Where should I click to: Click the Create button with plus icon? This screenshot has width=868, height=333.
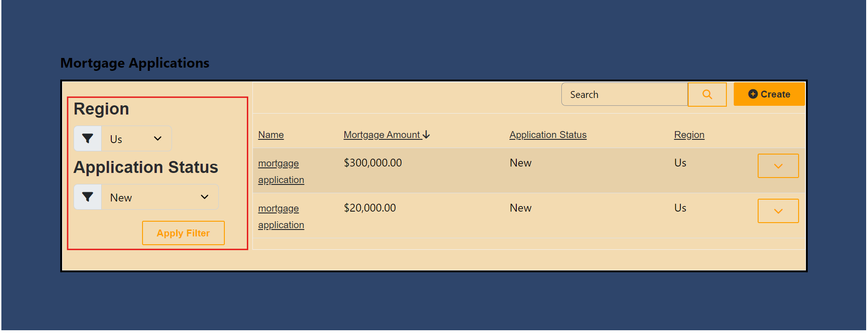pyautogui.click(x=769, y=94)
